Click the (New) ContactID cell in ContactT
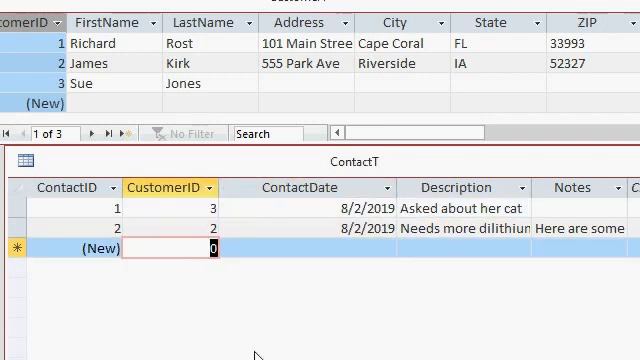 (75, 248)
